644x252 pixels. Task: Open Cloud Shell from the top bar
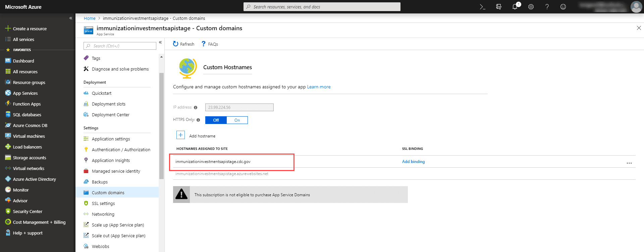tap(482, 7)
